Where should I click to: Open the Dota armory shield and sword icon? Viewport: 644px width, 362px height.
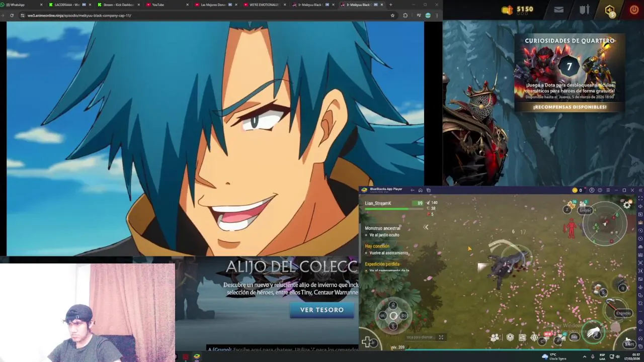click(584, 10)
